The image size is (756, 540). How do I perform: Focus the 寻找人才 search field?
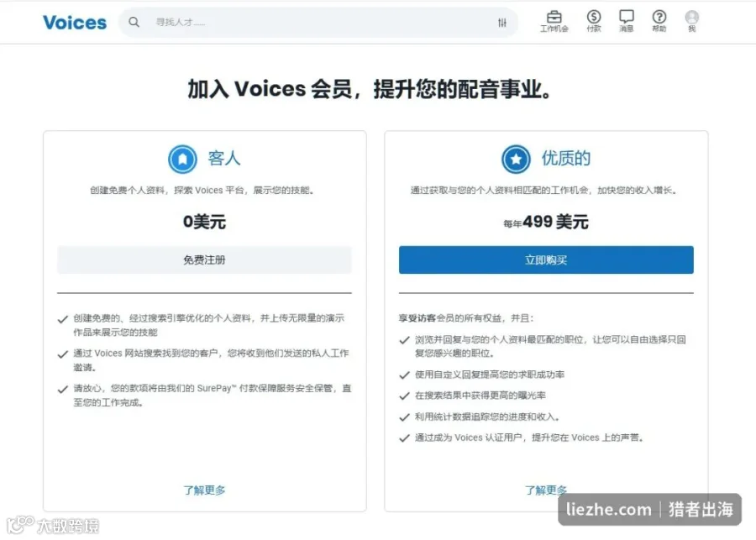[318, 22]
